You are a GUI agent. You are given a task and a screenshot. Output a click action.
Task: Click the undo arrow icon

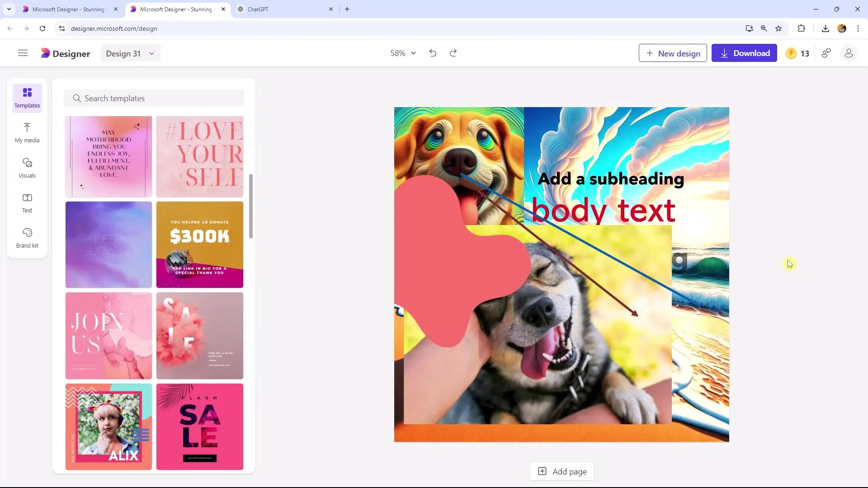(x=434, y=53)
